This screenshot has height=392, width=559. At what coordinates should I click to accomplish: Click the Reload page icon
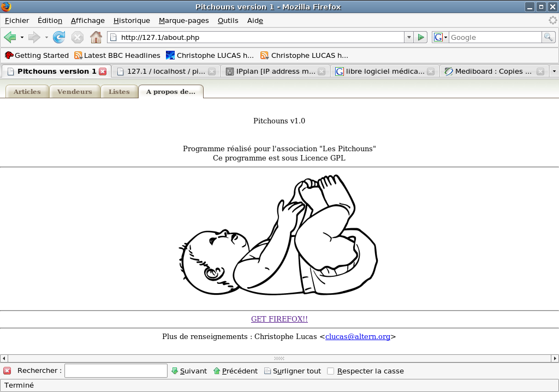(x=59, y=37)
